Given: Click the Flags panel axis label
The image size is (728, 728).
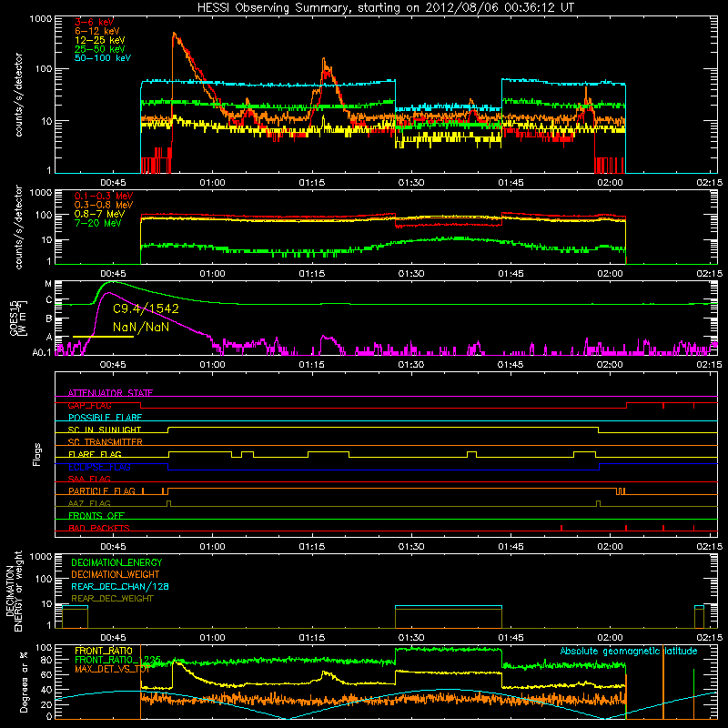Looking at the screenshot, I should [x=37, y=454].
